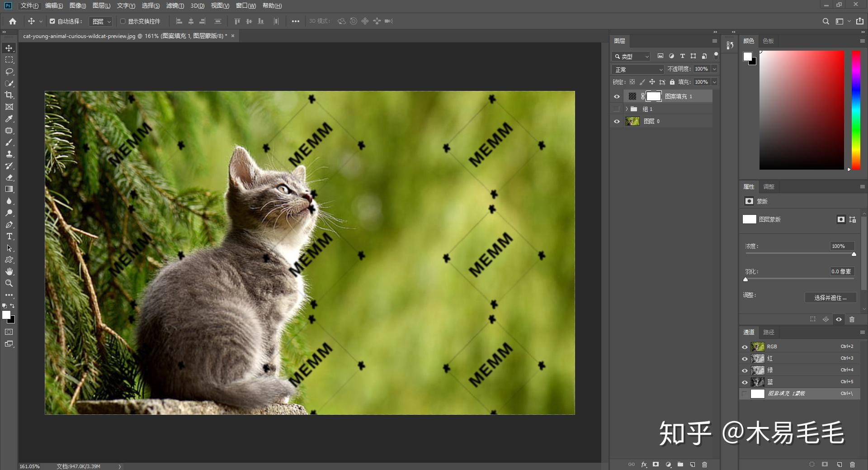Switch to the 调整 tab
868x470 pixels.
(769, 187)
